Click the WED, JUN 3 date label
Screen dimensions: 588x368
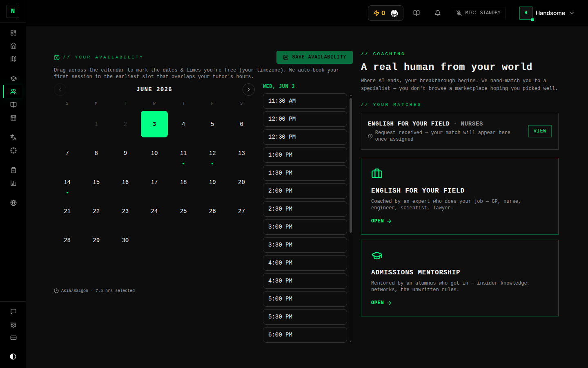pos(279,87)
